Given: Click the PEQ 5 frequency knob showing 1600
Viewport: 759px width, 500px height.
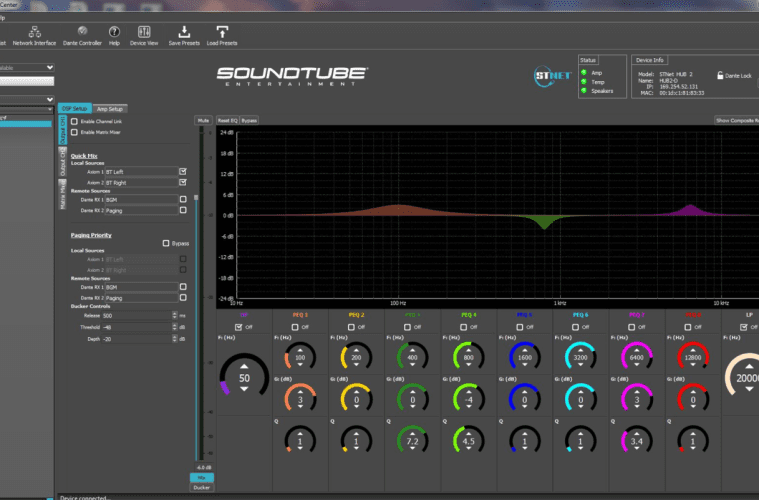Looking at the screenshot, I should coord(524,357).
